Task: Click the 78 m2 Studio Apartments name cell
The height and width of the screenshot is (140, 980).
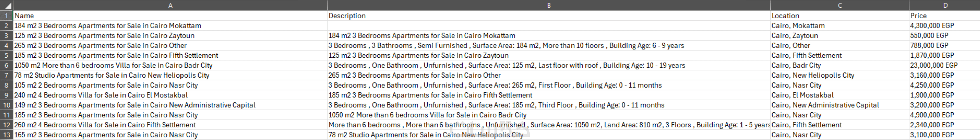Action: click(112, 75)
